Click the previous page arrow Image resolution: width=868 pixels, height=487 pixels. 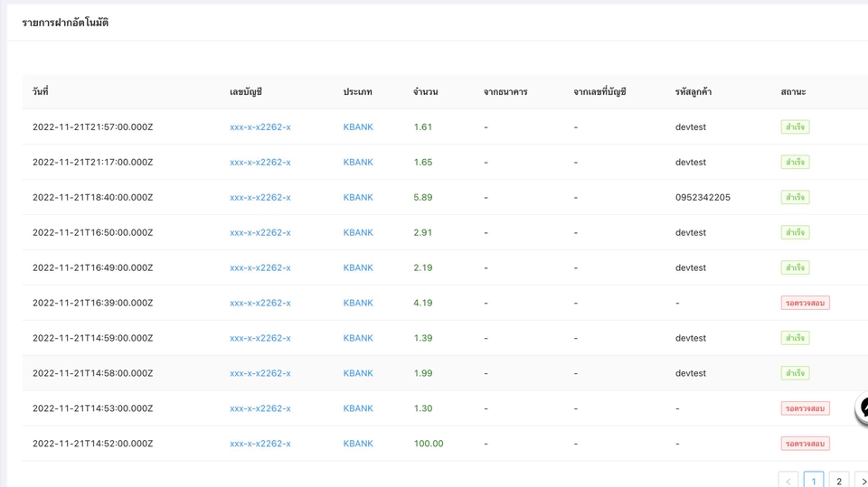[x=788, y=481]
